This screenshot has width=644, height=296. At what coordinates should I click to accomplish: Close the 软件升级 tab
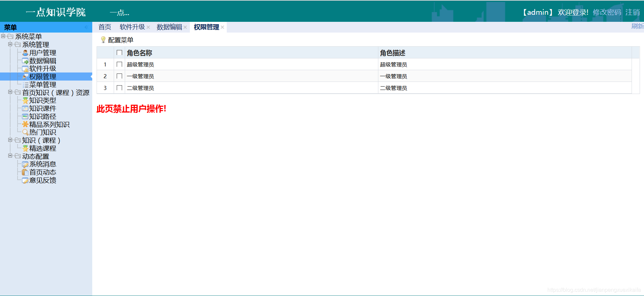[x=148, y=27]
